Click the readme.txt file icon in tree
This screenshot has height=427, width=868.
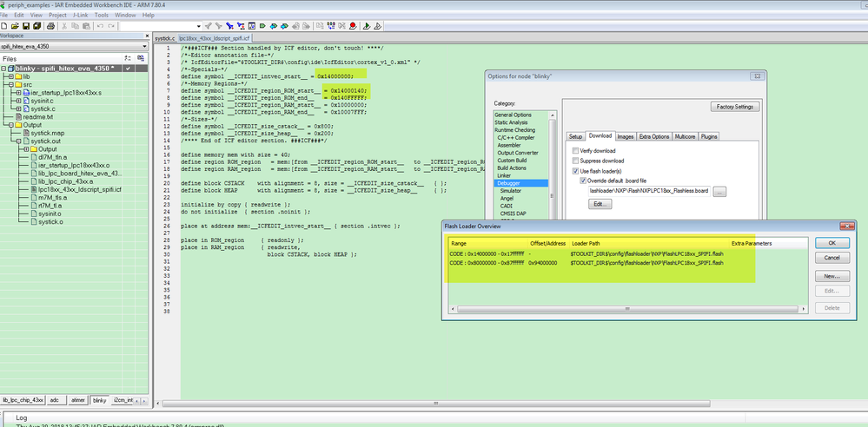[18, 116]
